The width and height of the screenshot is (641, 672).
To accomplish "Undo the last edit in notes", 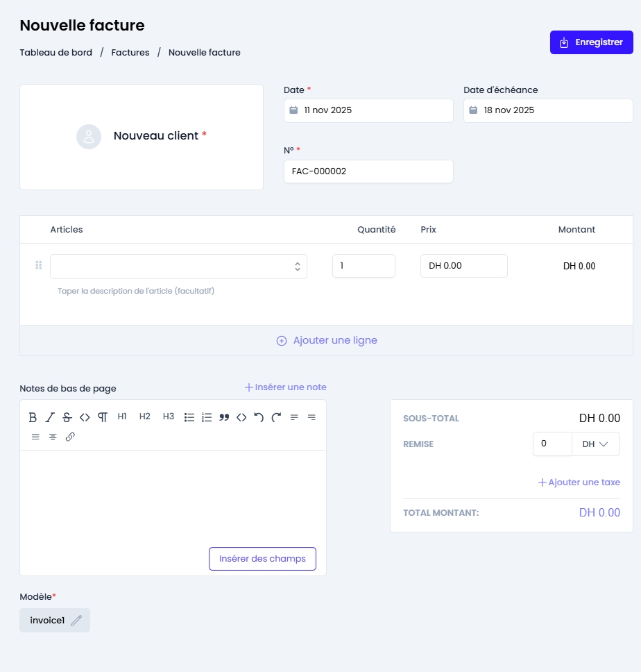I will [x=259, y=417].
